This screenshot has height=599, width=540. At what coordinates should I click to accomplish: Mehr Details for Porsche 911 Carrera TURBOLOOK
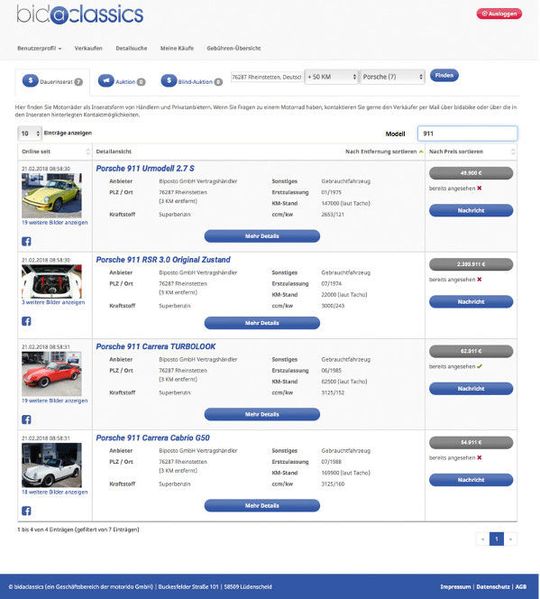(x=262, y=414)
